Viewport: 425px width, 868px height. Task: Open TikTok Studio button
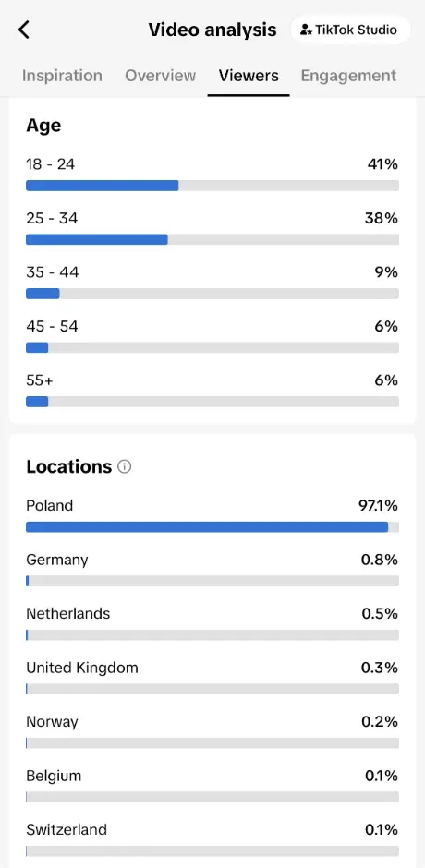point(350,30)
